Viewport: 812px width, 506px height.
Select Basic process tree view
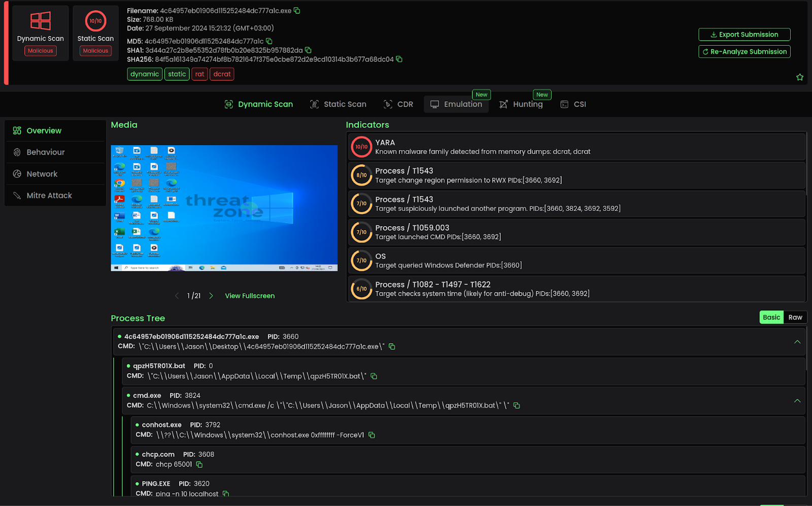pyautogui.click(x=771, y=317)
